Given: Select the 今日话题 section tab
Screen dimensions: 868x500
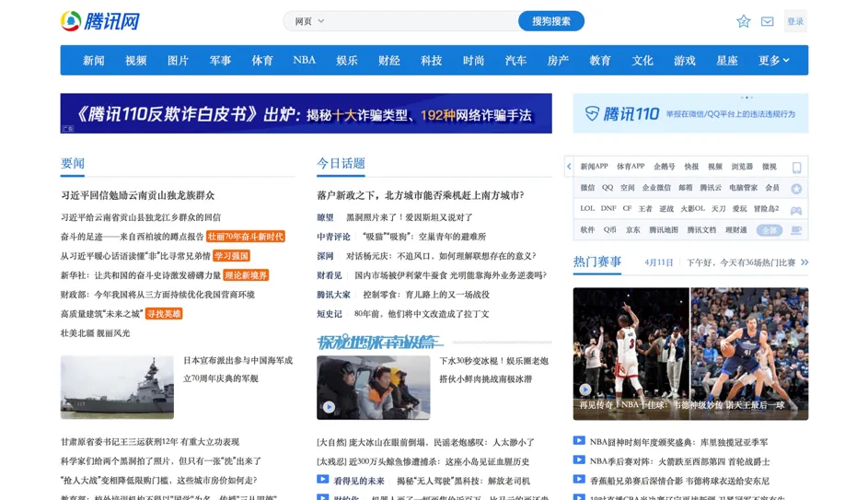Looking at the screenshot, I should [341, 163].
